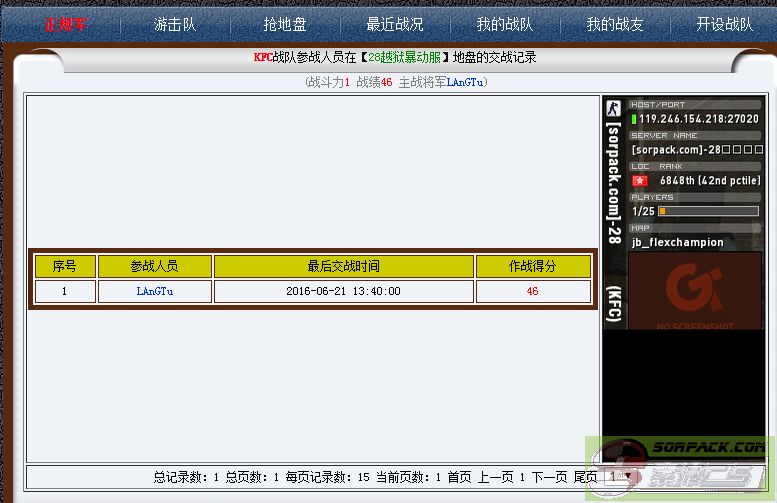Click general LAnGTu in the subtitle
Screen dimensions: 777x503
(465, 82)
